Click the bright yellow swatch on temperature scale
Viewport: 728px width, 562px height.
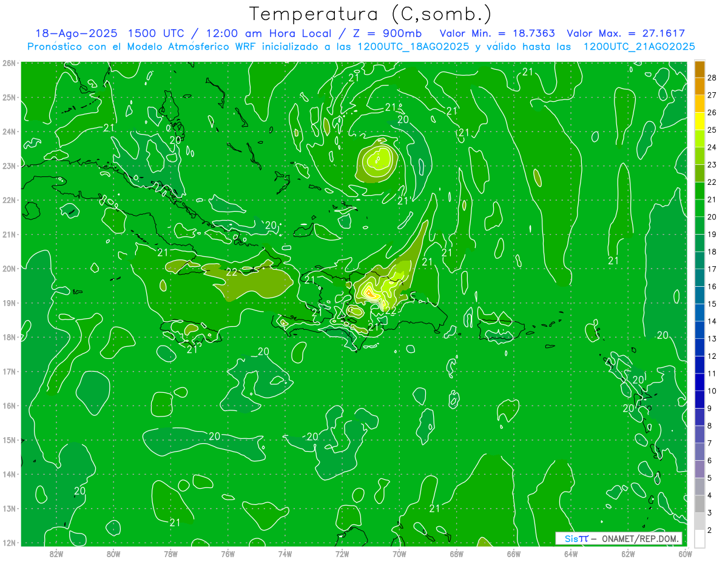point(699,121)
